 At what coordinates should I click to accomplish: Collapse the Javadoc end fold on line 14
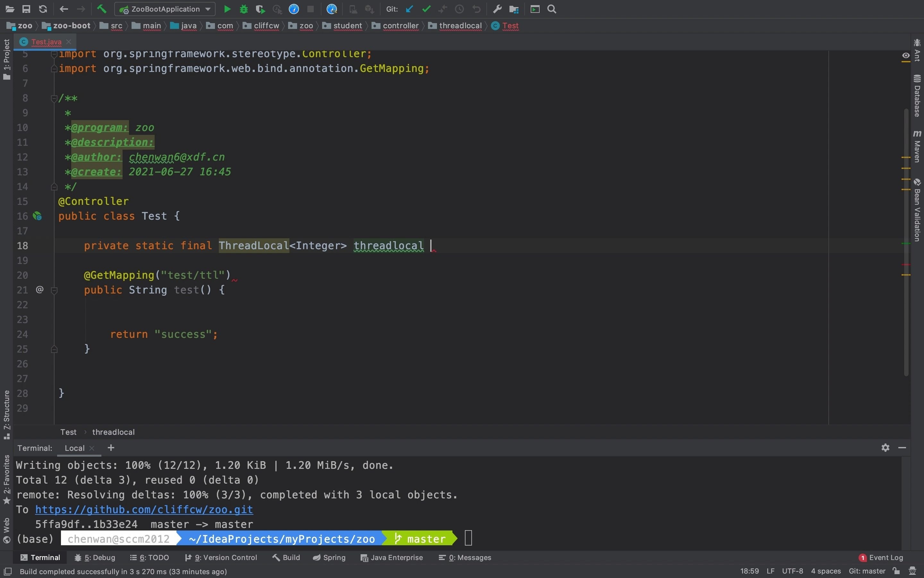click(54, 187)
